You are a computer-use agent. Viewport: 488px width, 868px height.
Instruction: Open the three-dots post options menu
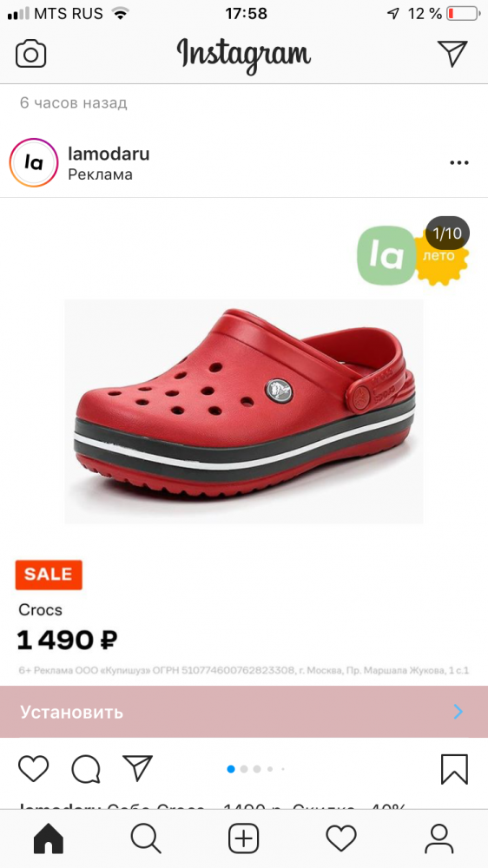[x=459, y=163]
